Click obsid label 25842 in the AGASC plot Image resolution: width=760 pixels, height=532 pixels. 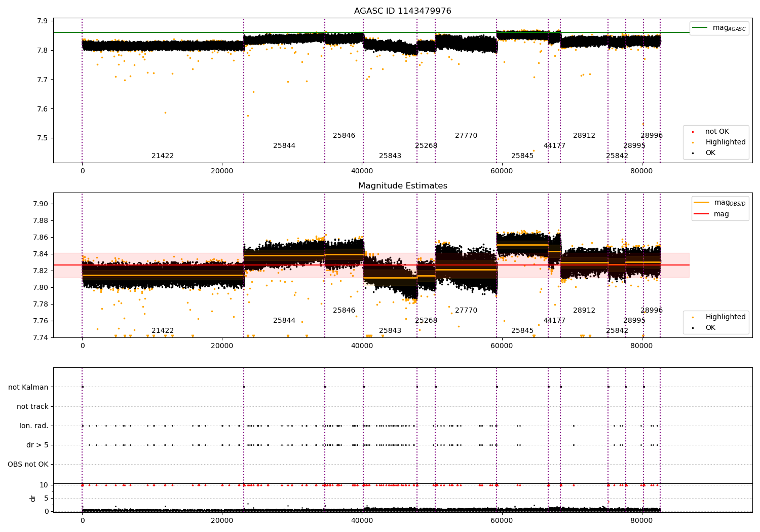coord(617,156)
